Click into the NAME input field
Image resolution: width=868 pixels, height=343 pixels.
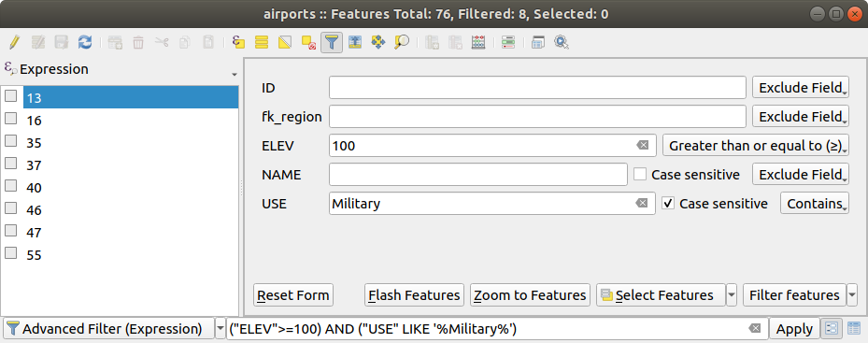pyautogui.click(x=478, y=175)
